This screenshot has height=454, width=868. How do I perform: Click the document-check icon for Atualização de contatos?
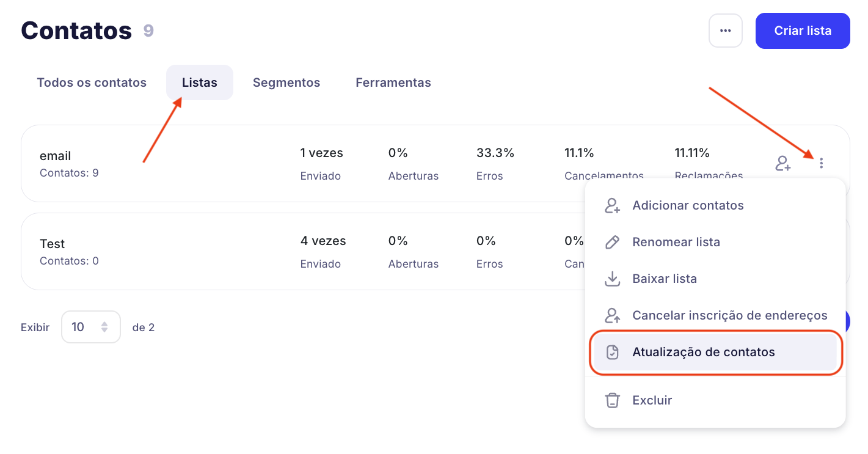coord(612,353)
